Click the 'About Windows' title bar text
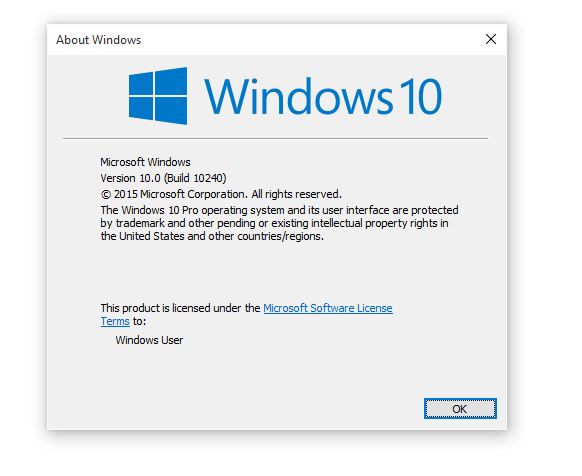 point(98,40)
